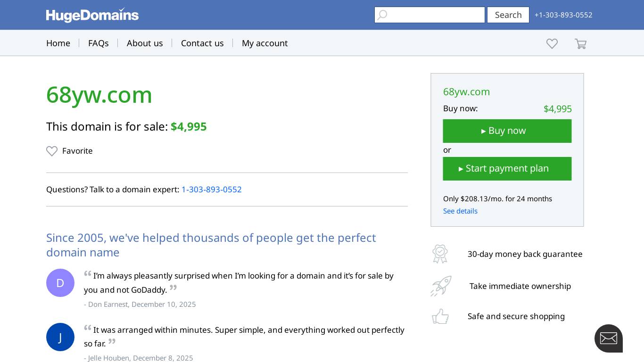Image resolution: width=644 pixels, height=362 pixels.
Task: Click the thumbs up secure shopping icon
Action: pyautogui.click(x=440, y=316)
